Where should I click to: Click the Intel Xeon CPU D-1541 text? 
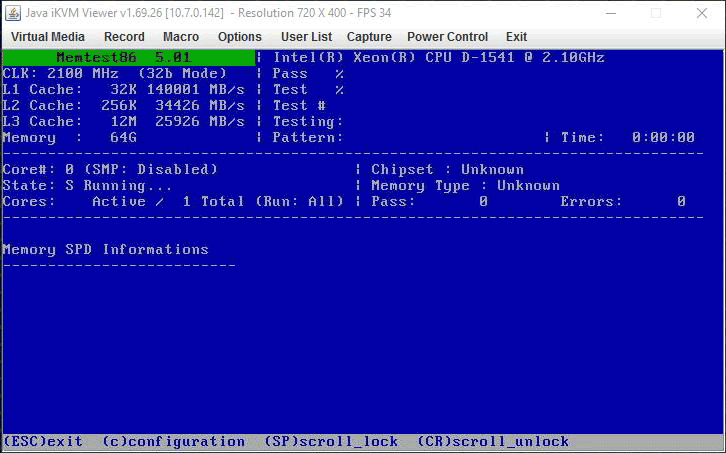click(x=438, y=57)
